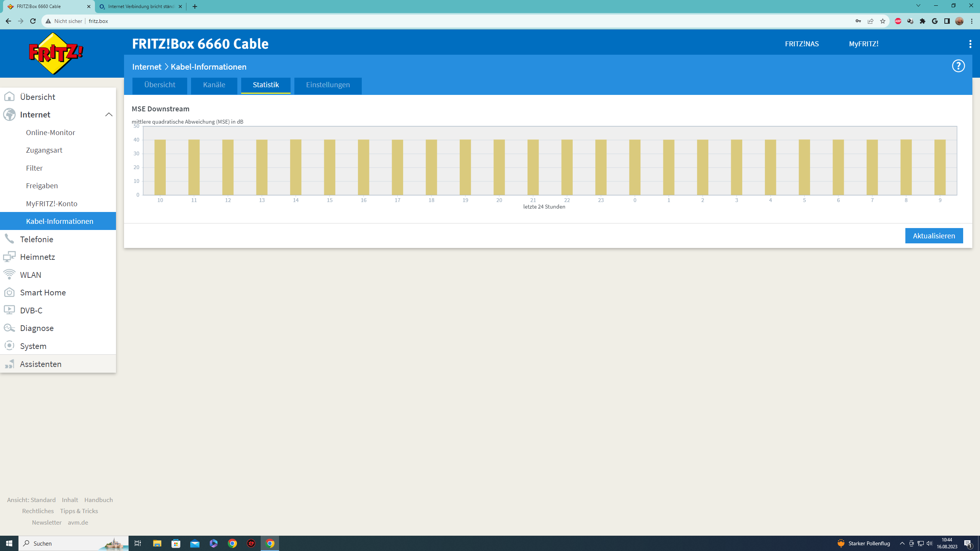The image size is (980, 551).
Task: Click the Internet breadcrumb link
Action: click(x=147, y=67)
